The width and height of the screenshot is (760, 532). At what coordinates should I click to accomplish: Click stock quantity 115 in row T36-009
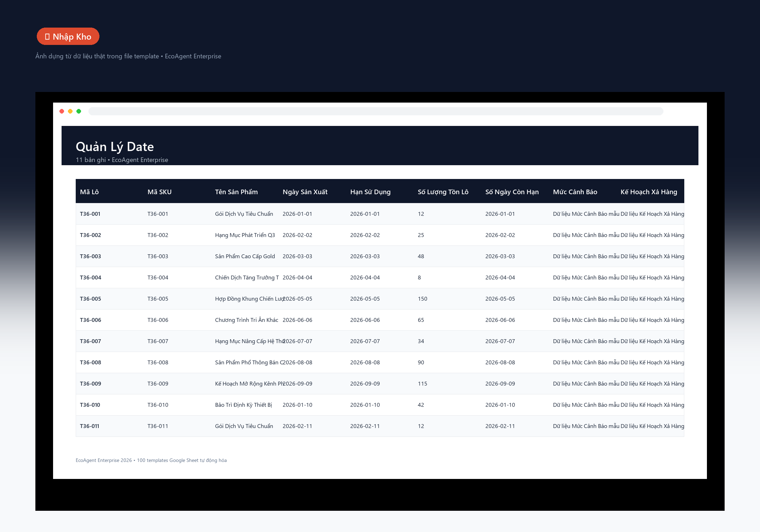tap(422, 383)
